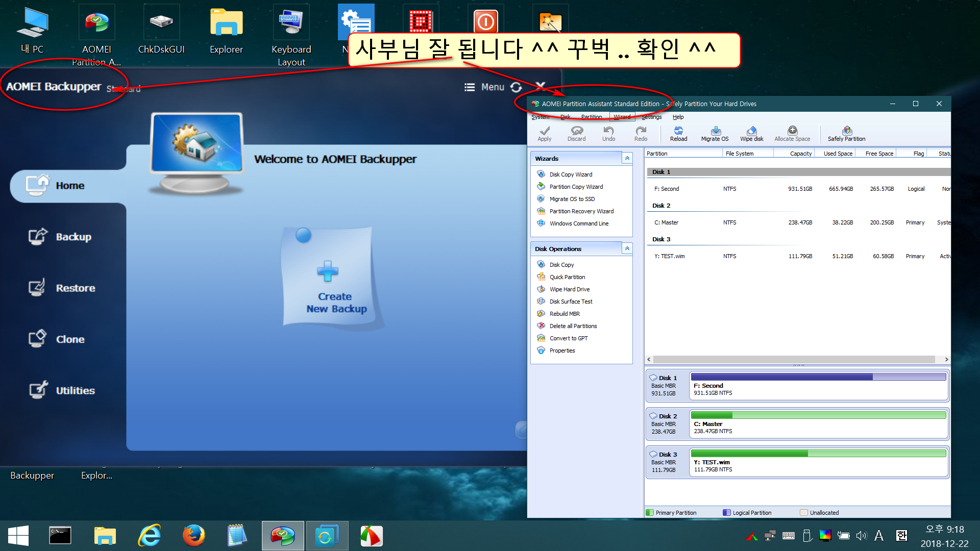The image size is (980, 551).
Task: Reload disks via Reload icon
Action: [x=678, y=134]
